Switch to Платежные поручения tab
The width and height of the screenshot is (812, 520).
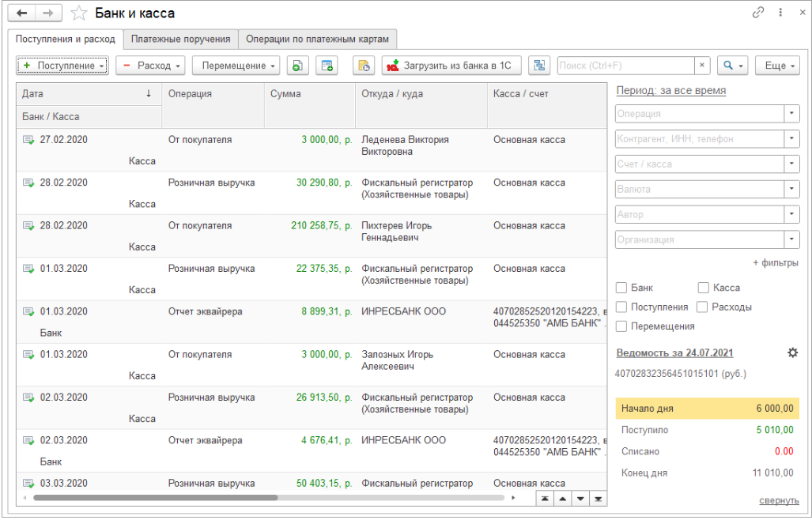click(x=181, y=39)
